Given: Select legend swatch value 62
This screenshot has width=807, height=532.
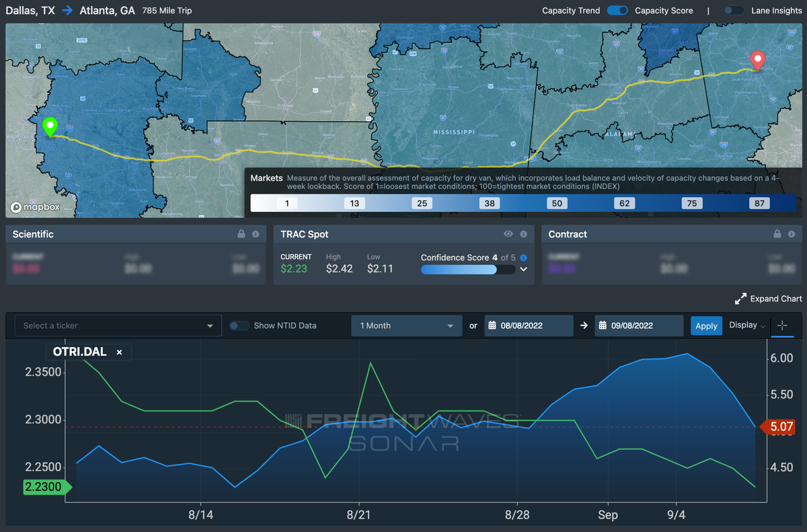Looking at the screenshot, I should 625,203.
